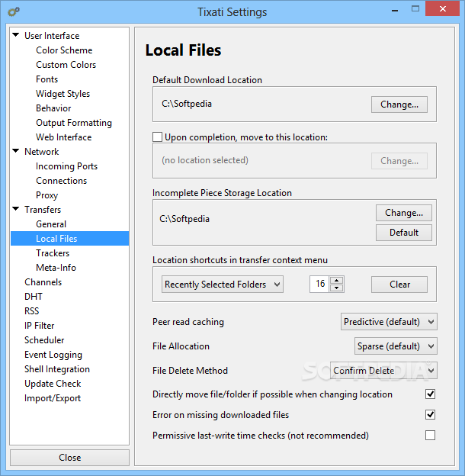Open Shell Integration settings
This screenshot has height=476, width=465.
57,369
